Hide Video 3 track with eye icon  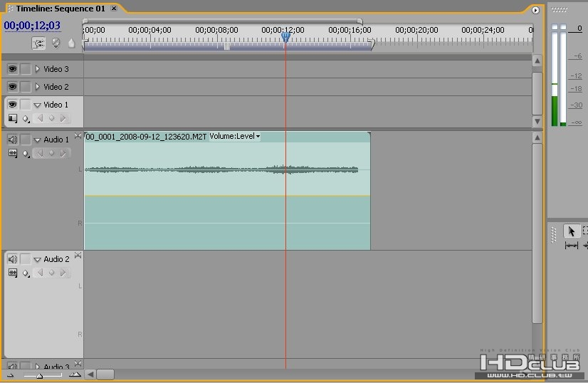coord(12,69)
